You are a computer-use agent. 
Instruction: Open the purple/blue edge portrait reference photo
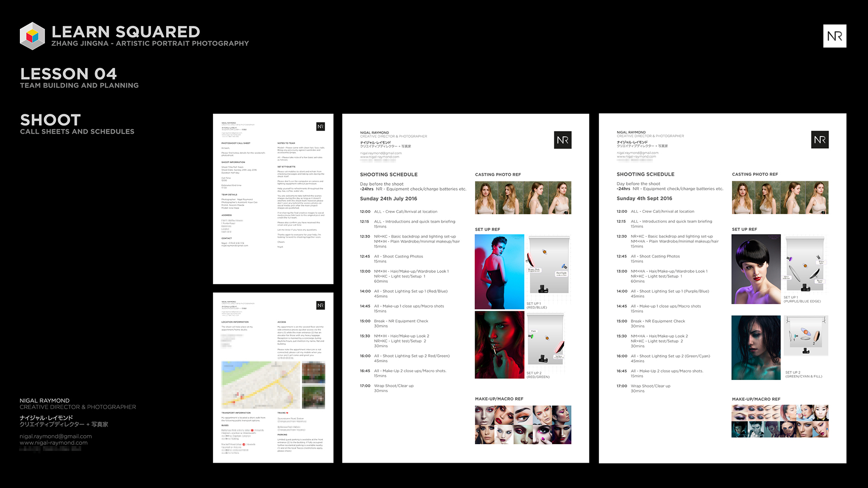pos(756,269)
